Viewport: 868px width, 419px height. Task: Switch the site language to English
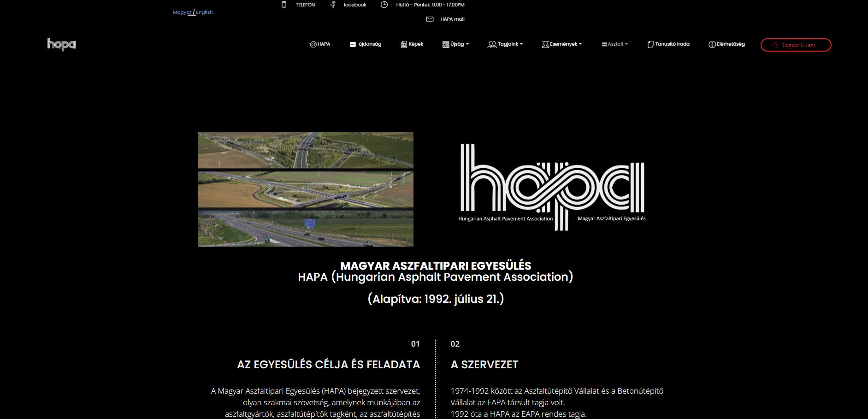coord(204,12)
